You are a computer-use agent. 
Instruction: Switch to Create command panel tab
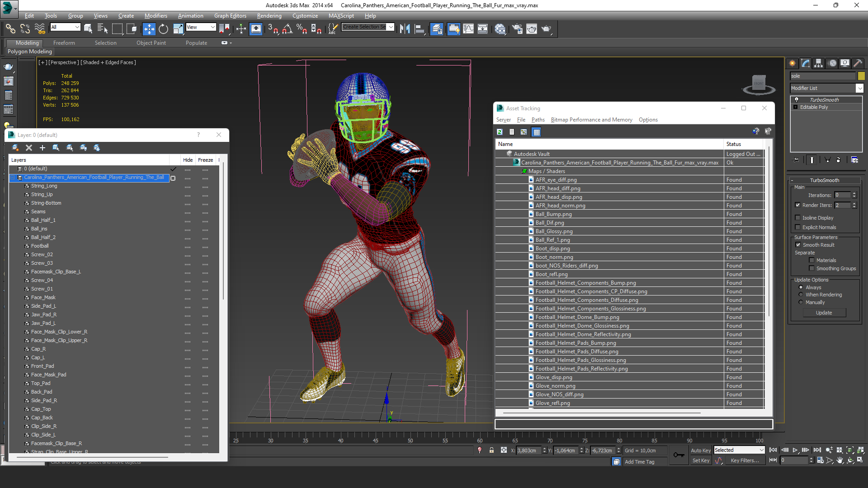tap(792, 63)
